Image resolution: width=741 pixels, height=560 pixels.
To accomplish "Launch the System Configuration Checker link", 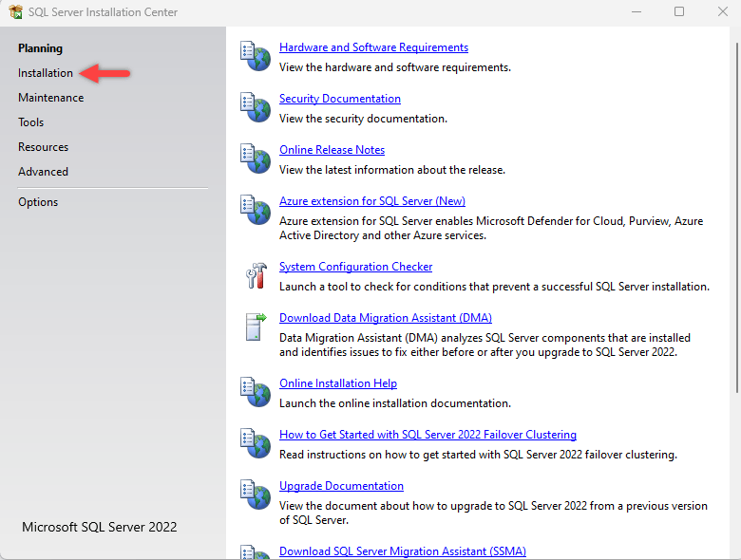I will click(356, 267).
